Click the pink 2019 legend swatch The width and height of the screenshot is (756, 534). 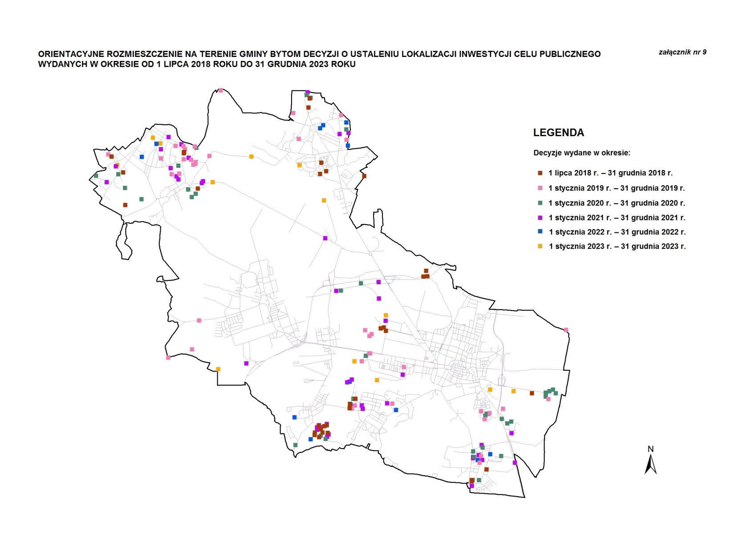pos(540,188)
